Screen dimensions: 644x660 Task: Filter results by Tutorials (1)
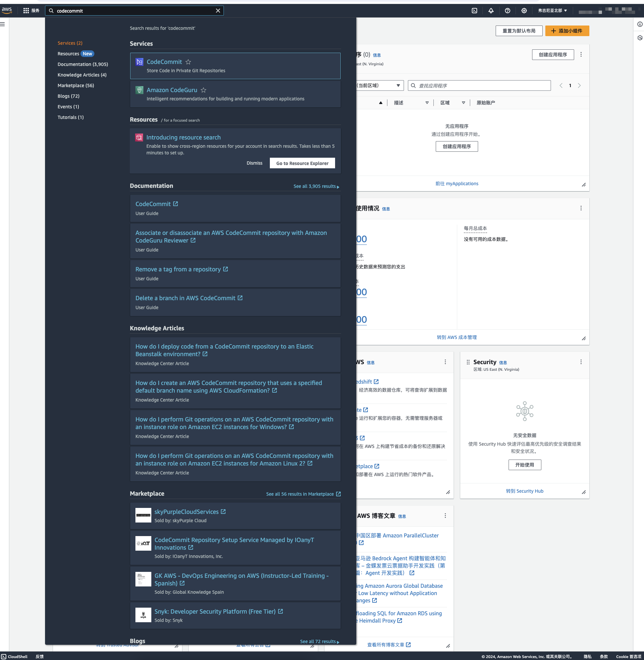coord(70,117)
